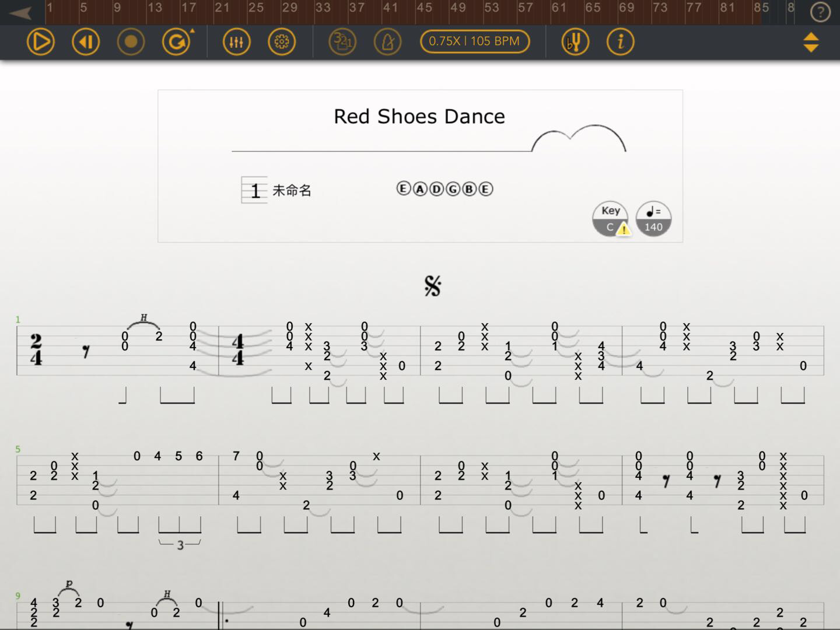Jump to bar 73 in the timeline

[x=660, y=8]
